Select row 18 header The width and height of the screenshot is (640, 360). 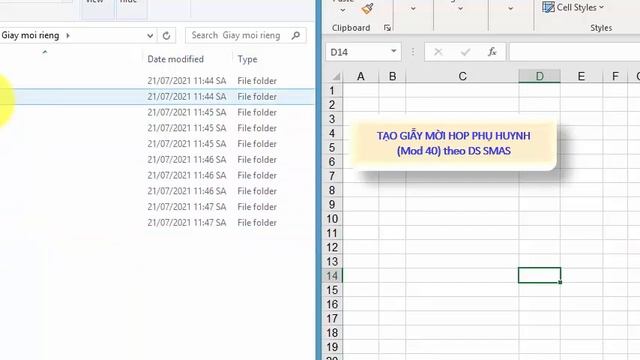pos(332,333)
